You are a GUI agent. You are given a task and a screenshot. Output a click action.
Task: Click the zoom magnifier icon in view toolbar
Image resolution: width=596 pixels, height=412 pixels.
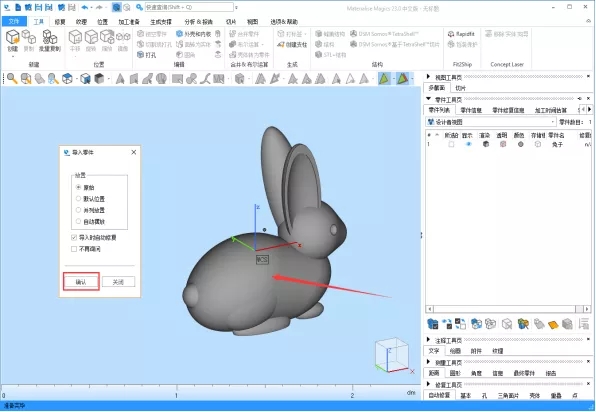[x=12, y=78]
